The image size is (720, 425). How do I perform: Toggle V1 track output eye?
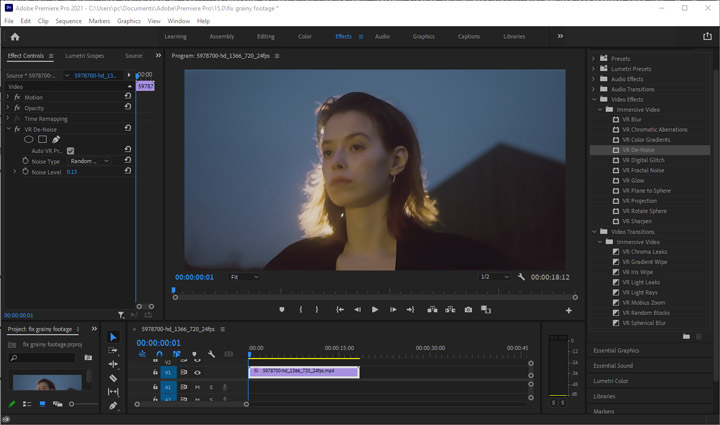tap(197, 373)
